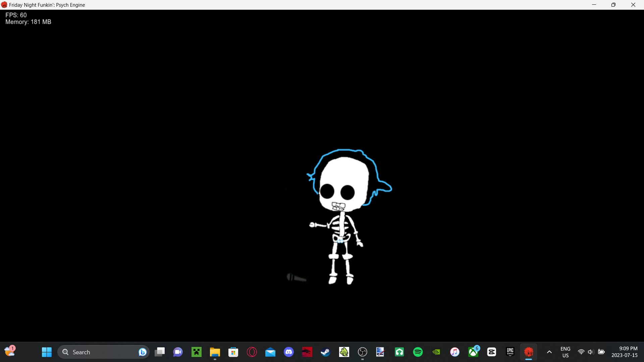The height and width of the screenshot is (362, 644).
Task: Expand hidden system tray icons
Action: tap(549, 352)
